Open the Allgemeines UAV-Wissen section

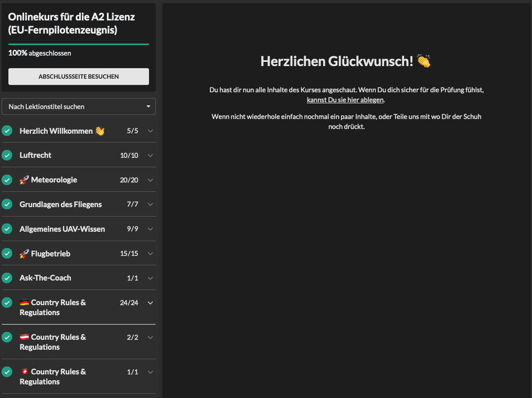(x=62, y=229)
